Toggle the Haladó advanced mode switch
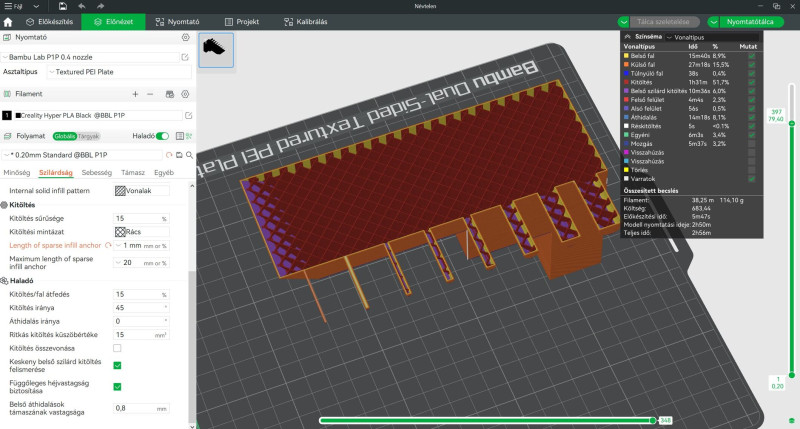The image size is (800, 429). [x=162, y=136]
